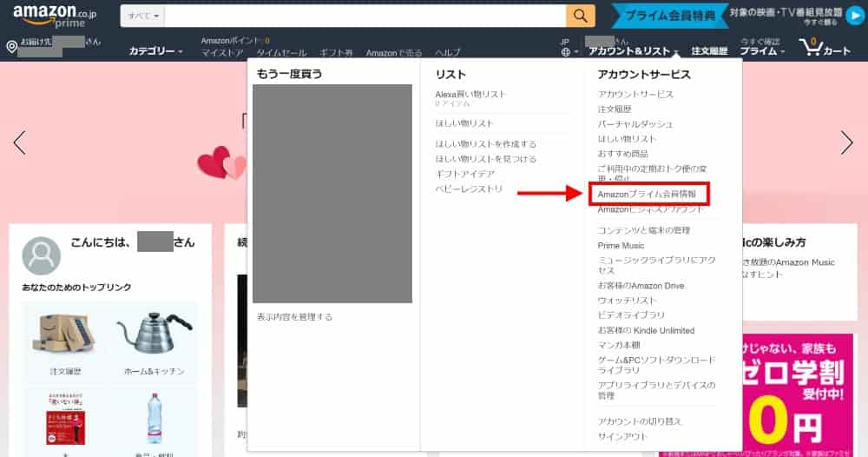The width and height of the screenshot is (868, 457).
Task: Click the ゼロ学割 0円 advertisement
Action: [x=796, y=394]
